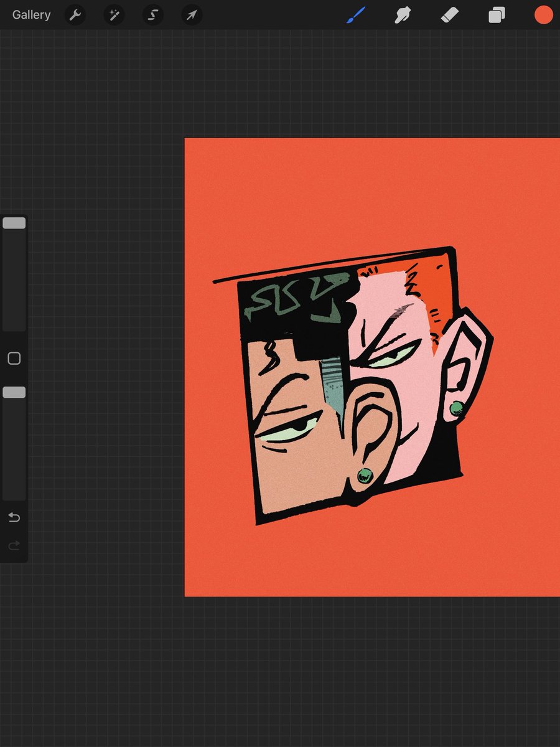Undo the last action
Viewport: 560px width, 747px height.
coord(14,517)
